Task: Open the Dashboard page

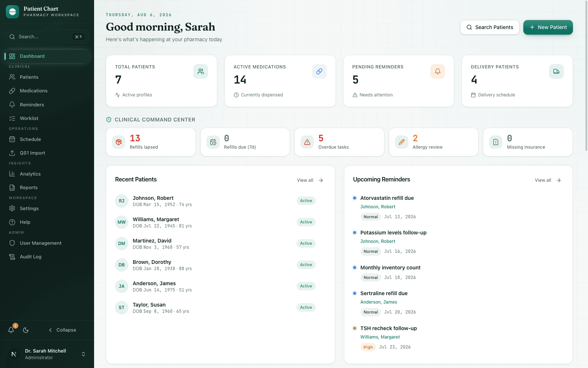Action: point(47,56)
